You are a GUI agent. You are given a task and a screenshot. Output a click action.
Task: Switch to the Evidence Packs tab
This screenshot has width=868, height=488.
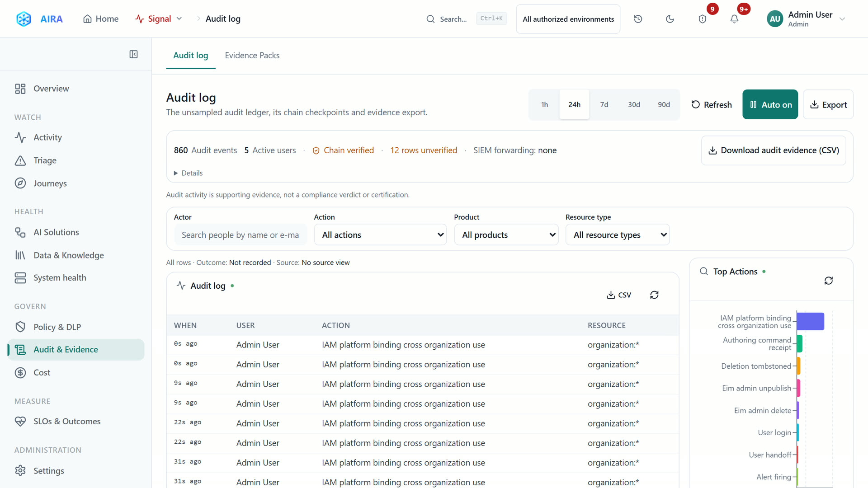click(x=252, y=56)
